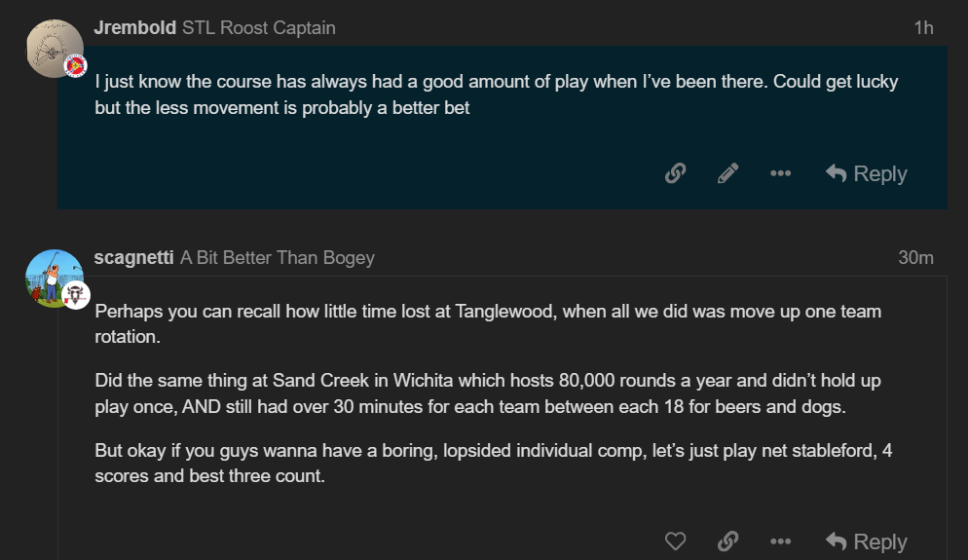Click scagnetti's golfer avatar picture

[53, 277]
